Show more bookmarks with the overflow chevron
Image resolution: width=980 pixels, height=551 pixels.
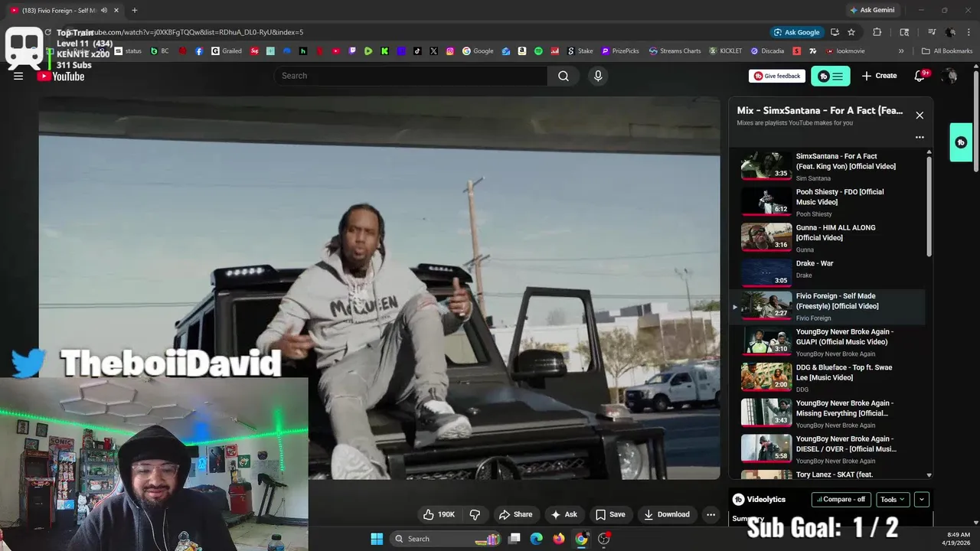tap(901, 51)
